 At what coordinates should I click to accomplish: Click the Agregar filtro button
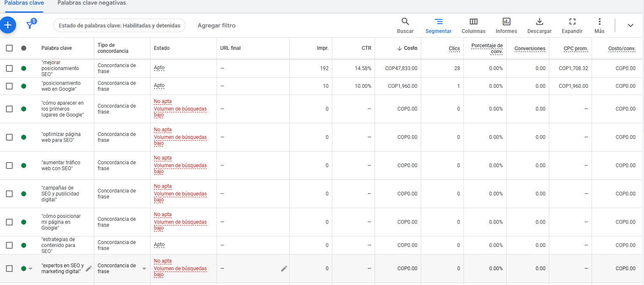pos(216,25)
